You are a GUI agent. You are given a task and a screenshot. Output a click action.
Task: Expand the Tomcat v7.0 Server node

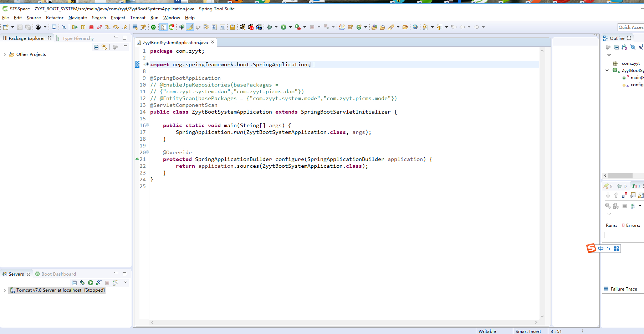point(5,290)
